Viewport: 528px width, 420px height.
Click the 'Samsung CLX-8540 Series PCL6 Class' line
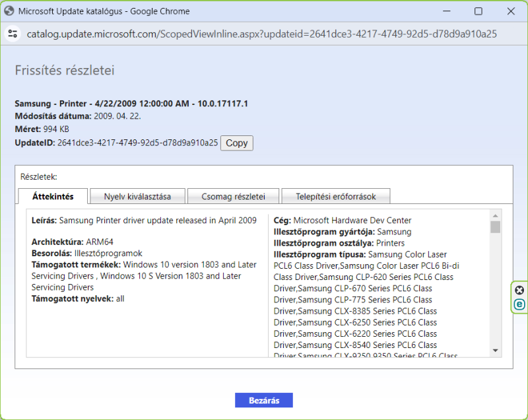coord(355,345)
